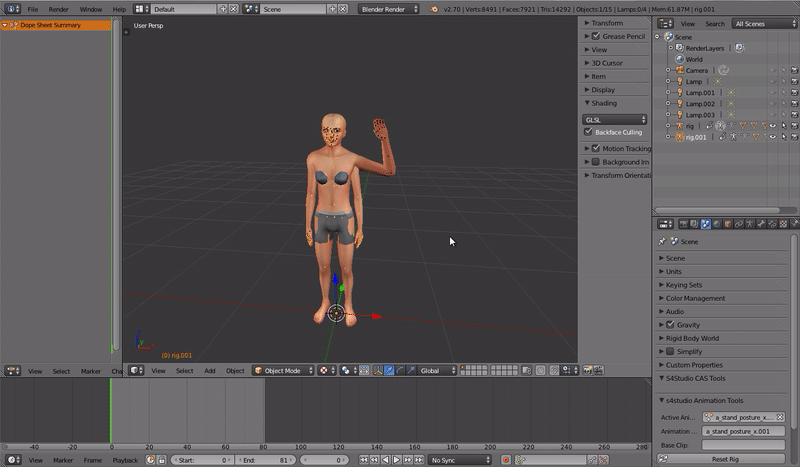800x467 pixels.
Task: Open the File menu
Action: (x=33, y=9)
